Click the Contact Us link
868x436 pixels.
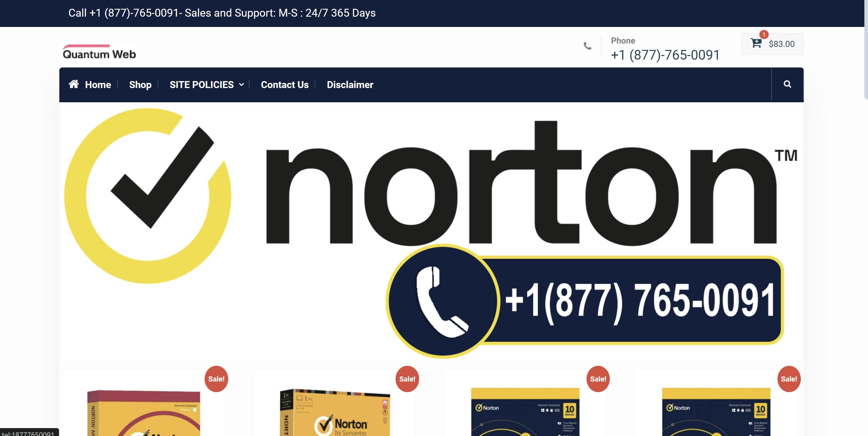[x=285, y=84]
